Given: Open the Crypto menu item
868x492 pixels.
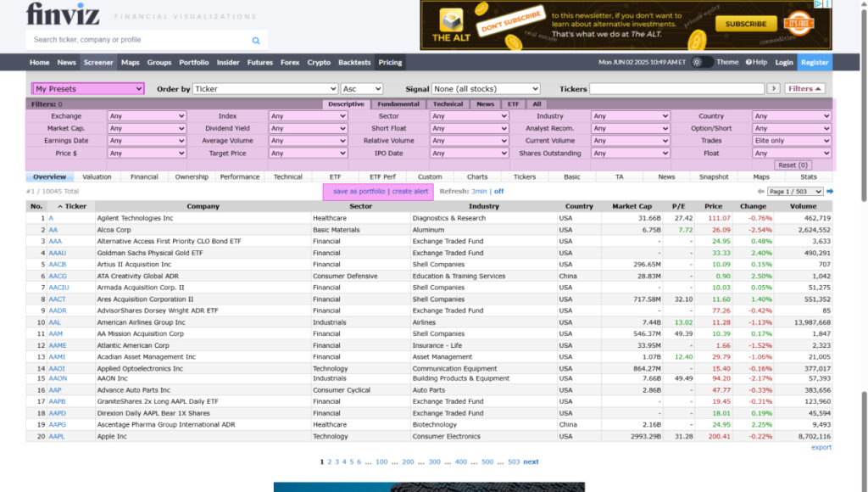Looking at the screenshot, I should click(x=319, y=62).
